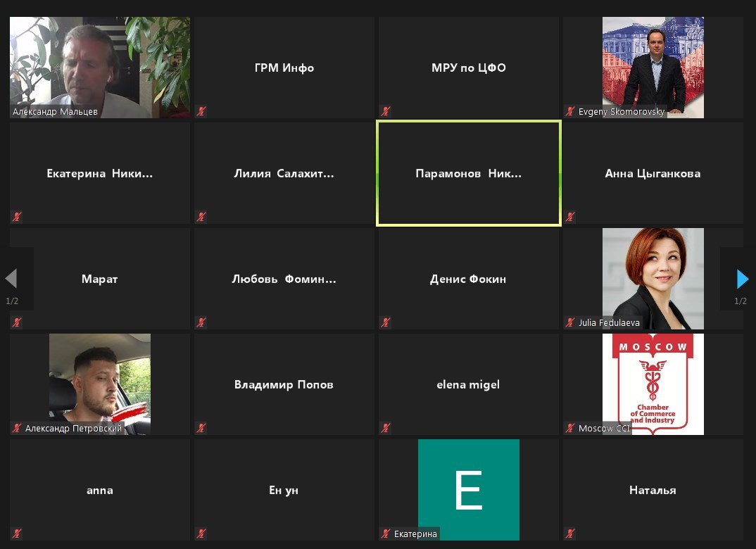Click muted mic icon beside Julia Fedulaeva
The width and height of the screenshot is (756, 549).
point(570,322)
